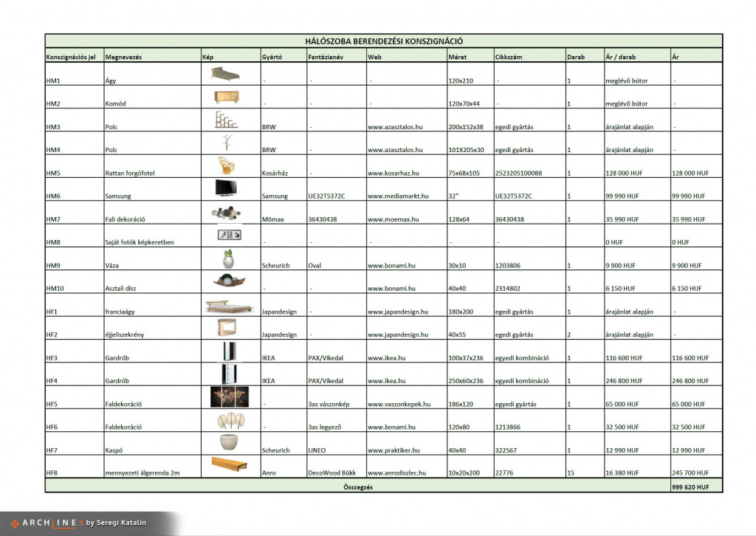Open the Fali dekoráció wall decor image
This screenshot has height=536, width=756.
pos(226,213)
